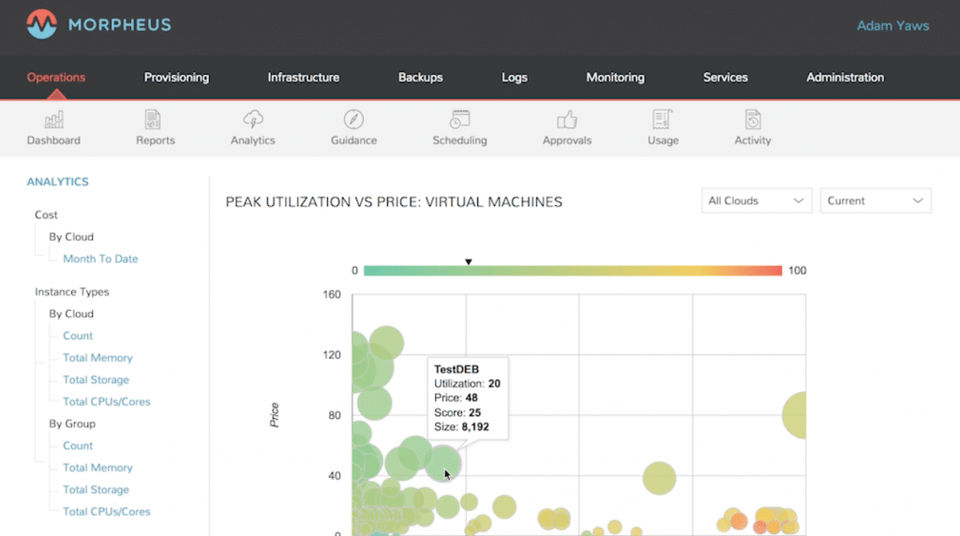Select Total Memory under By Cloud
This screenshot has height=536, width=960.
(98, 358)
